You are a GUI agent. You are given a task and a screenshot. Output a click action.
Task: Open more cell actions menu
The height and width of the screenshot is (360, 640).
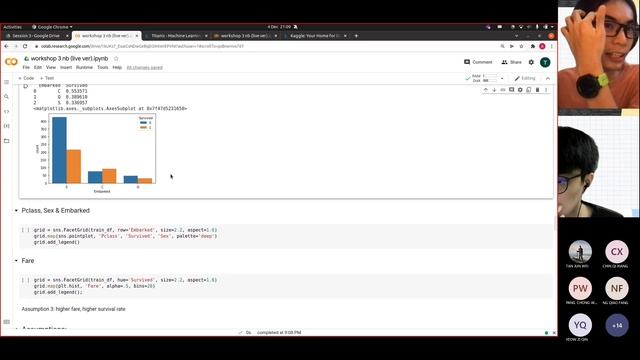546,90
